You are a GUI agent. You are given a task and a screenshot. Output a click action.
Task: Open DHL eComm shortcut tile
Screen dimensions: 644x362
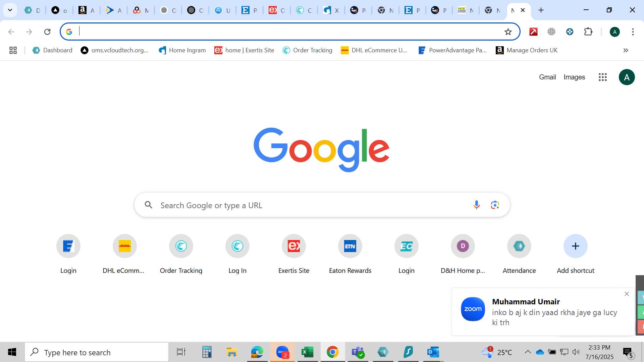124,254
